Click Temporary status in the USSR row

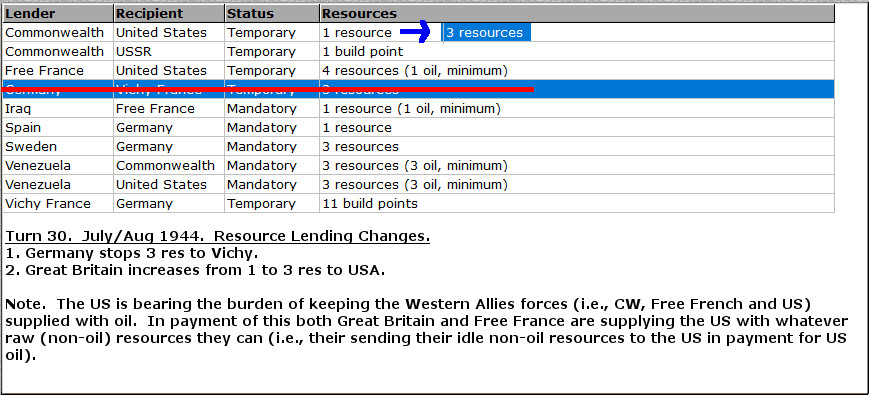(x=272, y=52)
